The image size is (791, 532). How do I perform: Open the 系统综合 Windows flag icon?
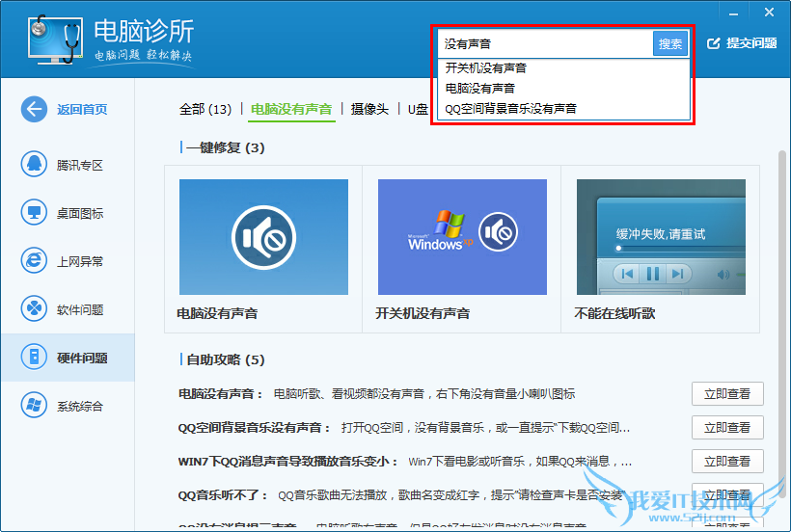point(34,405)
